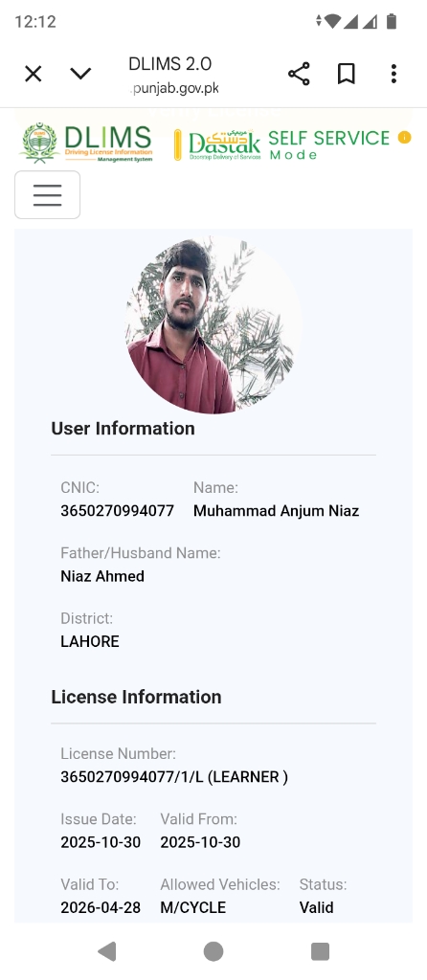
Task: Tap the yellow info icon beside Self Service
Action: (x=404, y=138)
